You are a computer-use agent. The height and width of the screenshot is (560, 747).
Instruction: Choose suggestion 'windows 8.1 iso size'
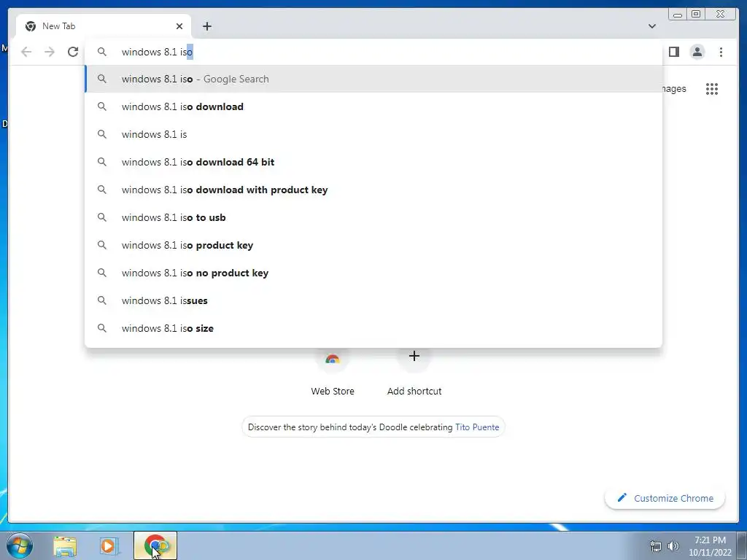(x=373, y=328)
